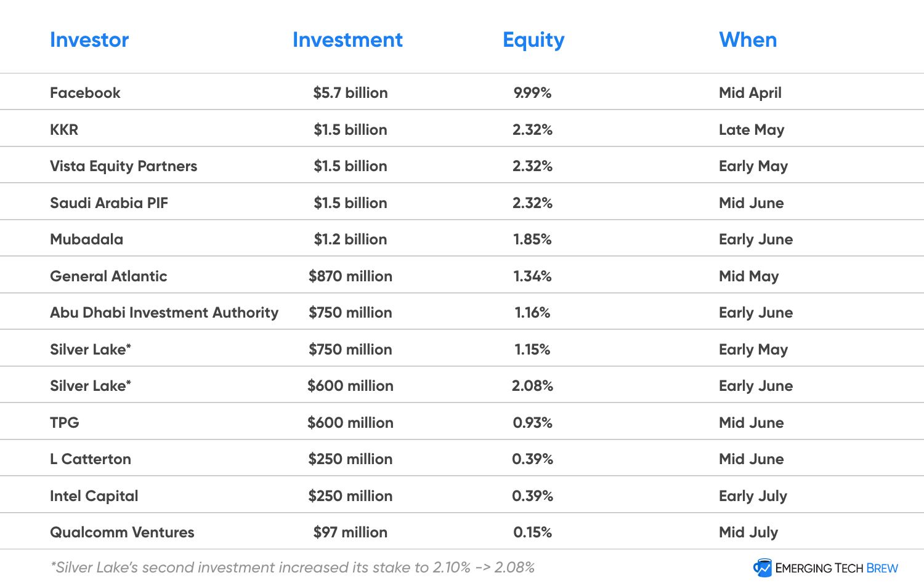Click the Silver Lake footnote text
924x586 pixels.
pos(293,568)
